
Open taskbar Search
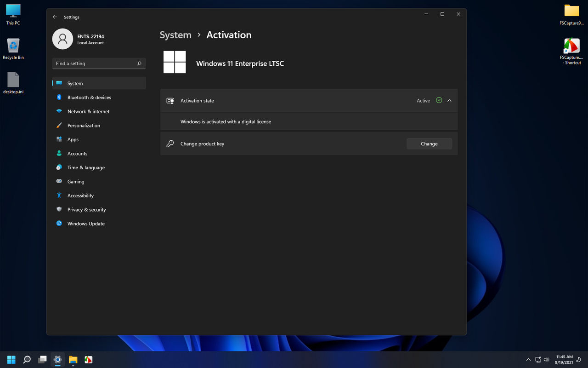[27, 359]
